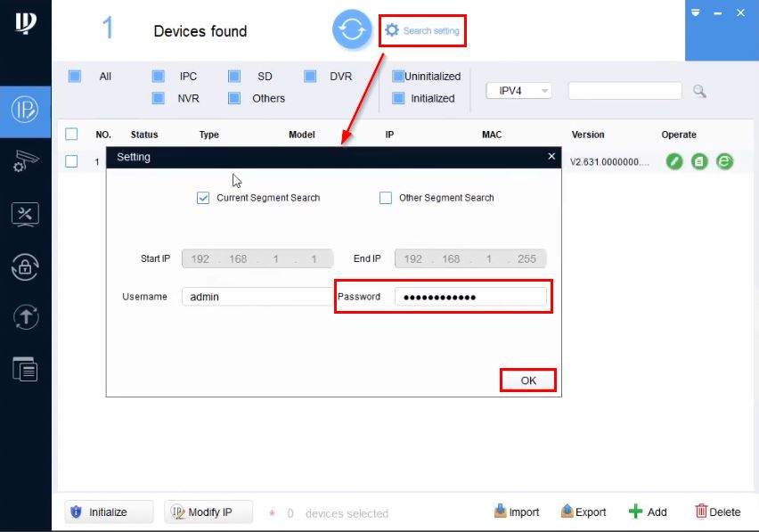Sort by the Status column header
The width and height of the screenshot is (759, 532).
[144, 135]
